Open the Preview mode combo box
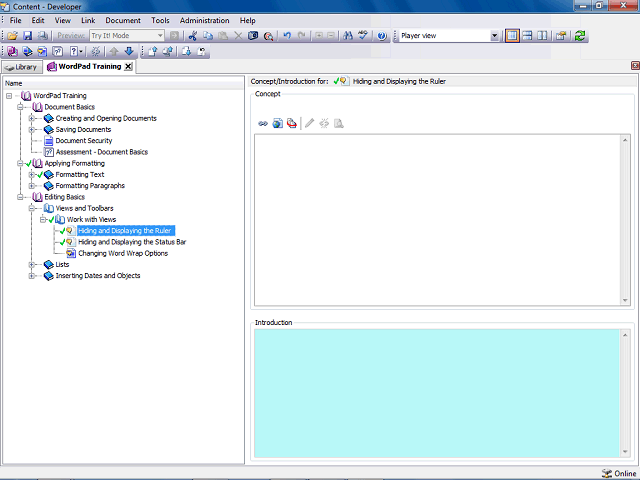This screenshot has height=480, width=640. (x=127, y=36)
